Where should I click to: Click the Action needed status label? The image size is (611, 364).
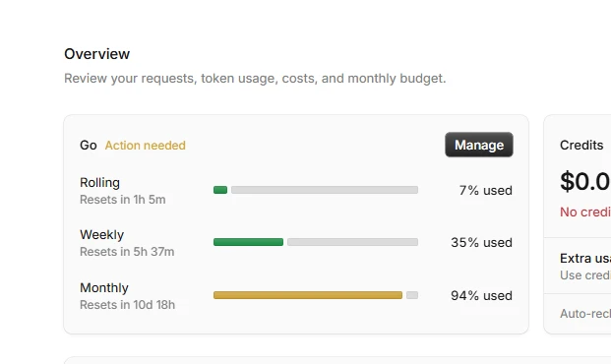click(x=145, y=146)
